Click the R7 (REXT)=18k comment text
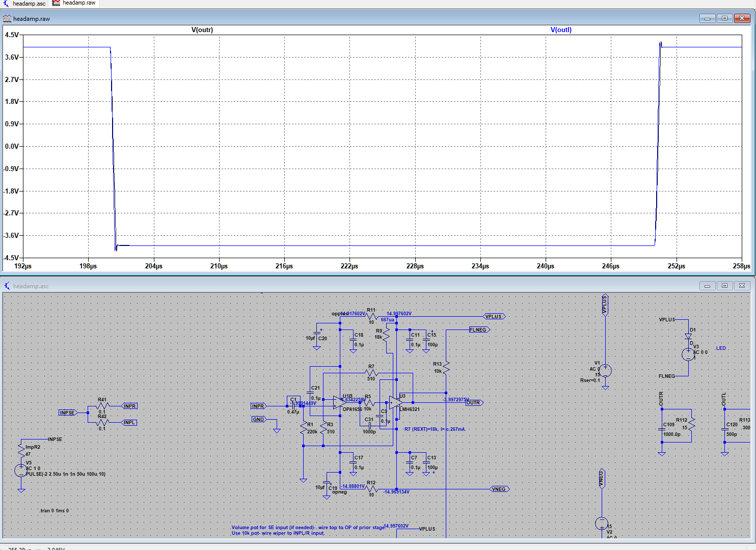This screenshot has width=756, height=550. point(435,429)
